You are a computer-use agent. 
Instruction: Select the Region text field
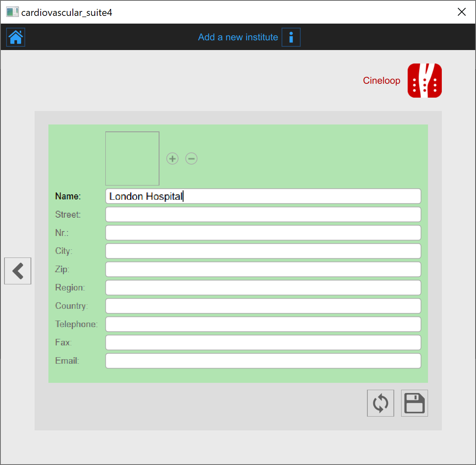(263, 288)
